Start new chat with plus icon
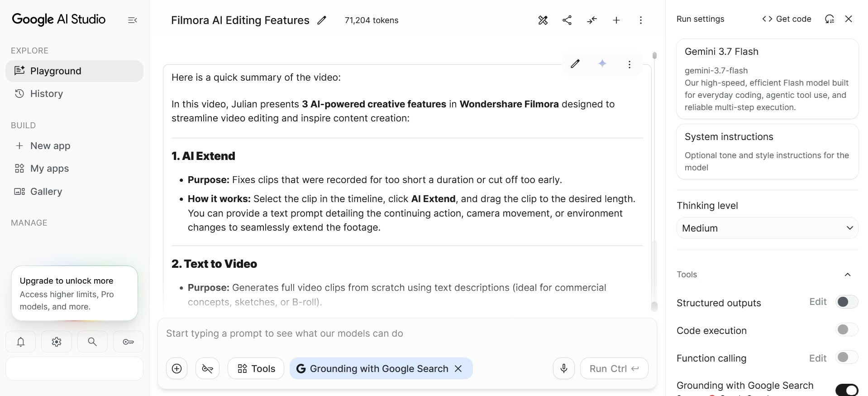 (616, 20)
